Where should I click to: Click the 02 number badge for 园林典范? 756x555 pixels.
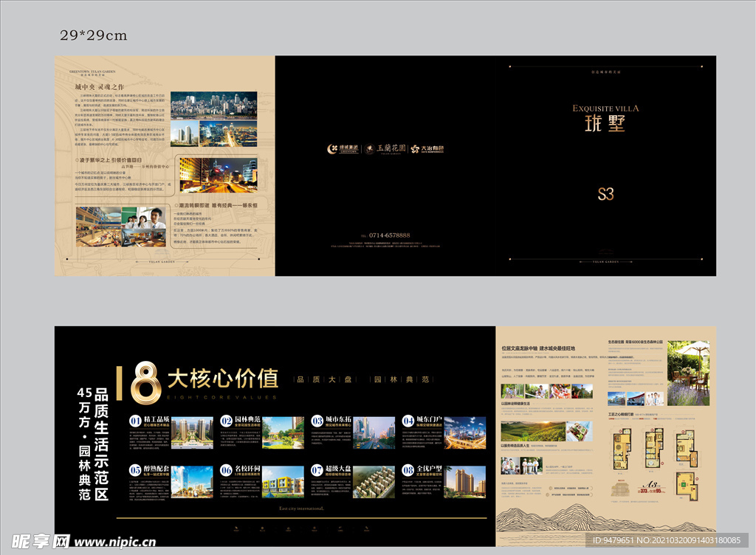point(227,421)
